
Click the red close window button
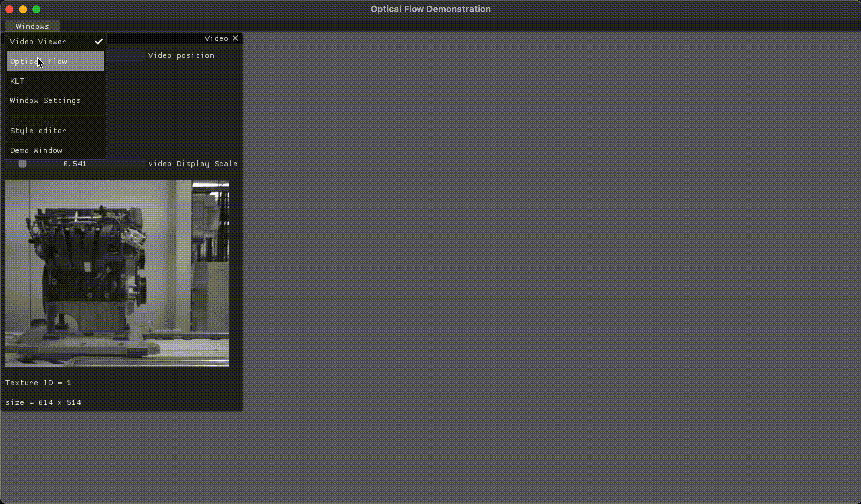(9, 9)
